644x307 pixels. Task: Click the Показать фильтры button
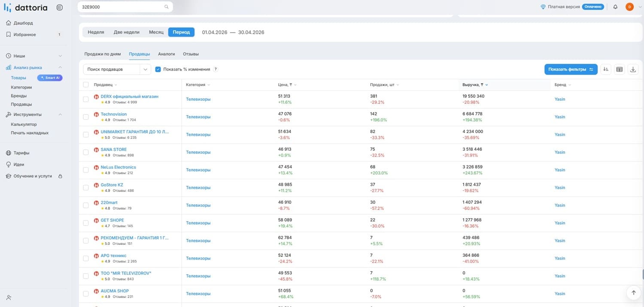(571, 69)
